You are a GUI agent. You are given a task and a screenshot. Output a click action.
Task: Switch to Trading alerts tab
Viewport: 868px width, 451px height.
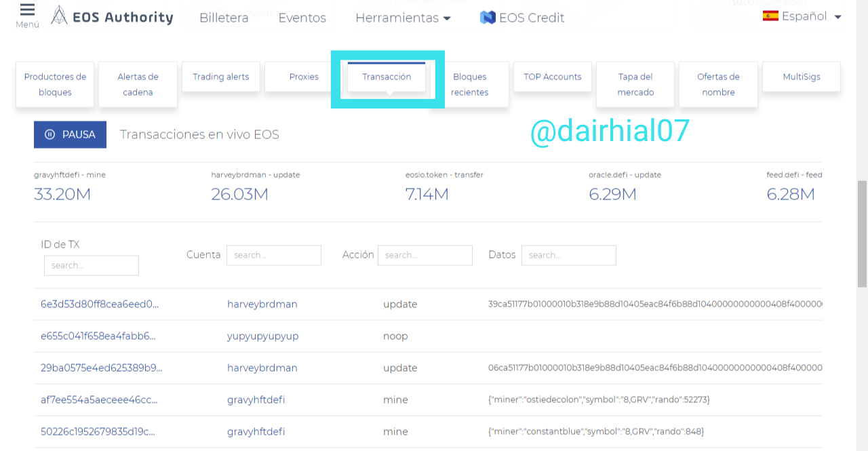221,77
